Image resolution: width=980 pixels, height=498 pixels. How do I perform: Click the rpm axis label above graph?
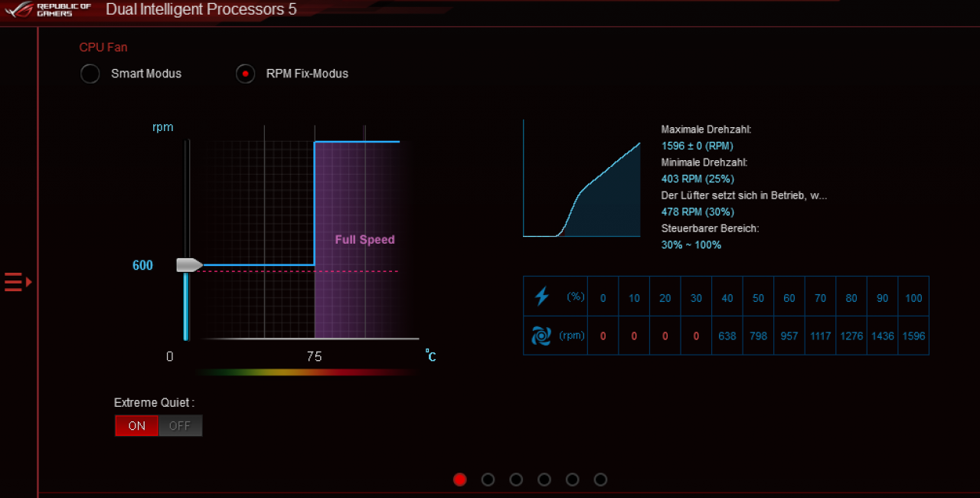tap(162, 127)
